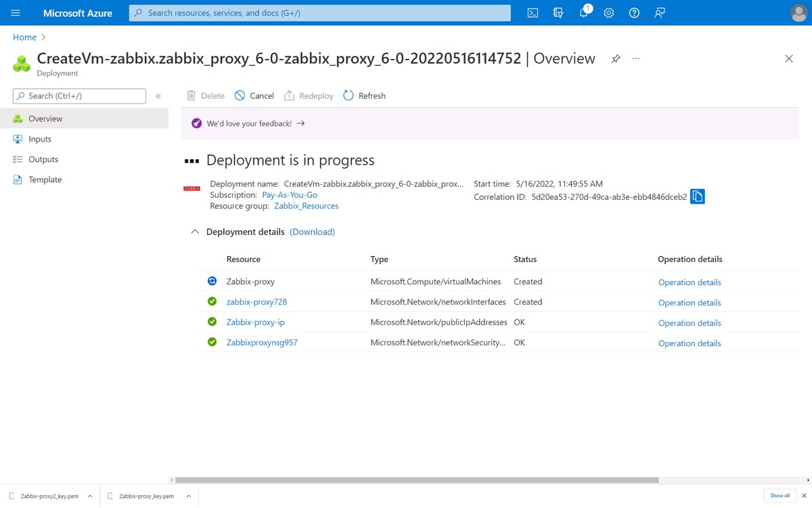The image size is (812, 508).
Task: Close the deployment blade
Action: point(789,59)
